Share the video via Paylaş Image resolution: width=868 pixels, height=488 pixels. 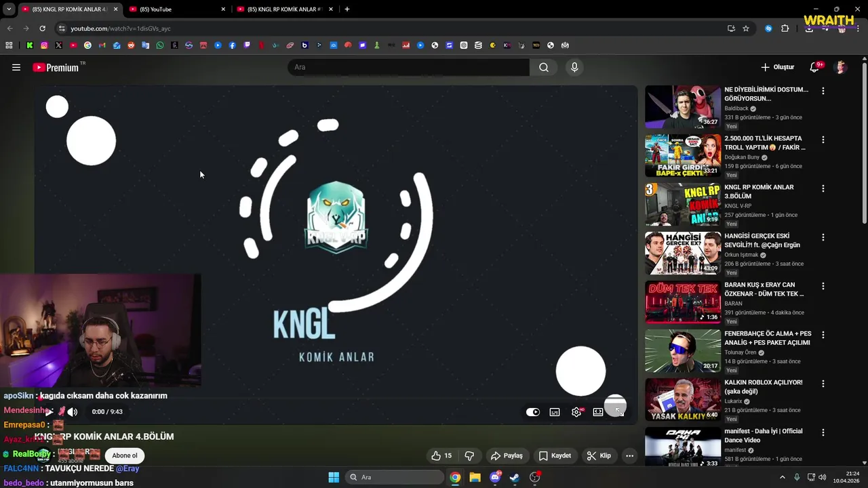tap(507, 455)
